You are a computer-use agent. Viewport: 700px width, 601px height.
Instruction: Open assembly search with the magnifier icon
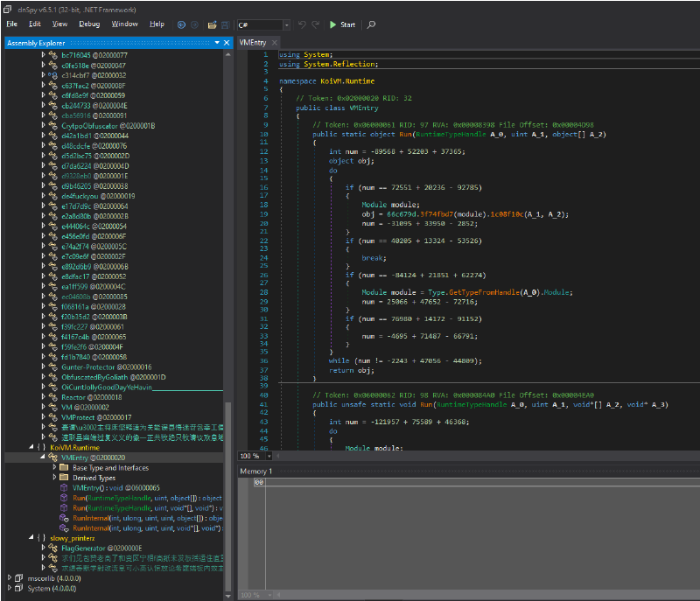click(370, 25)
